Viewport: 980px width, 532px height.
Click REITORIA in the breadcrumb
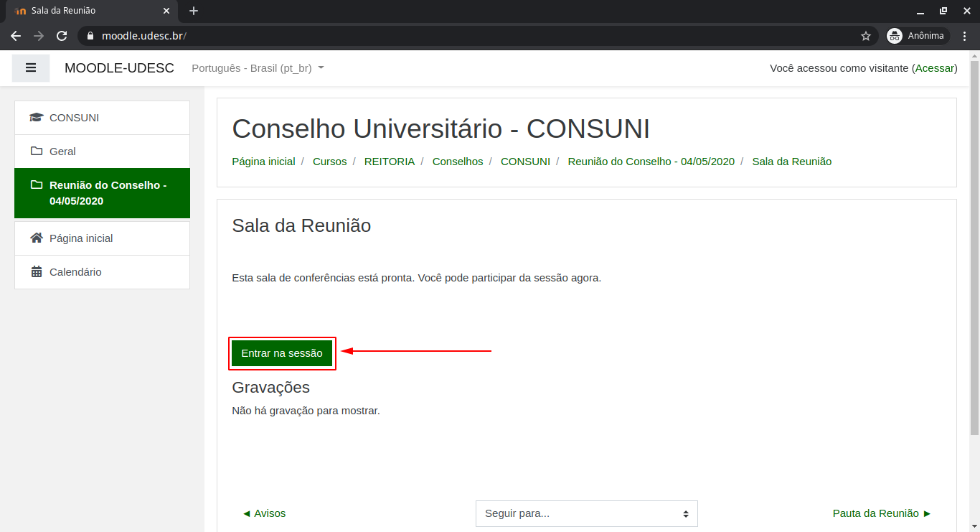(x=389, y=162)
